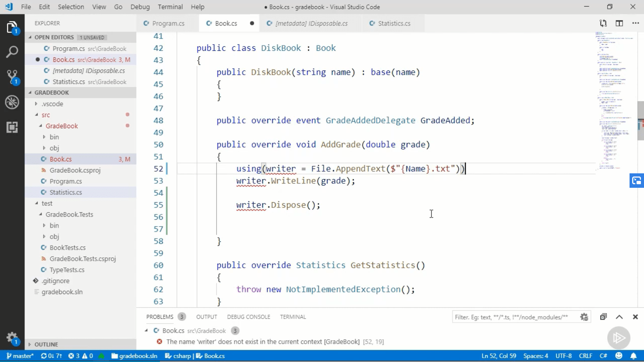Open the File menu
This screenshot has width=644, height=362.
[26, 7]
